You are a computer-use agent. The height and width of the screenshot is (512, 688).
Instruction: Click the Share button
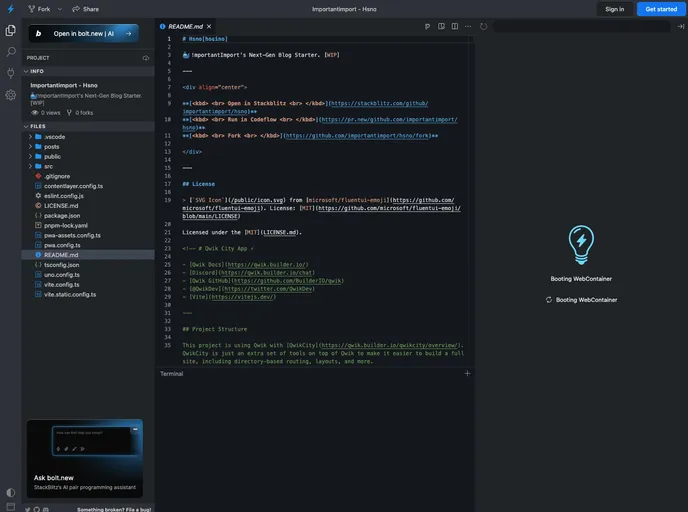[86, 9]
